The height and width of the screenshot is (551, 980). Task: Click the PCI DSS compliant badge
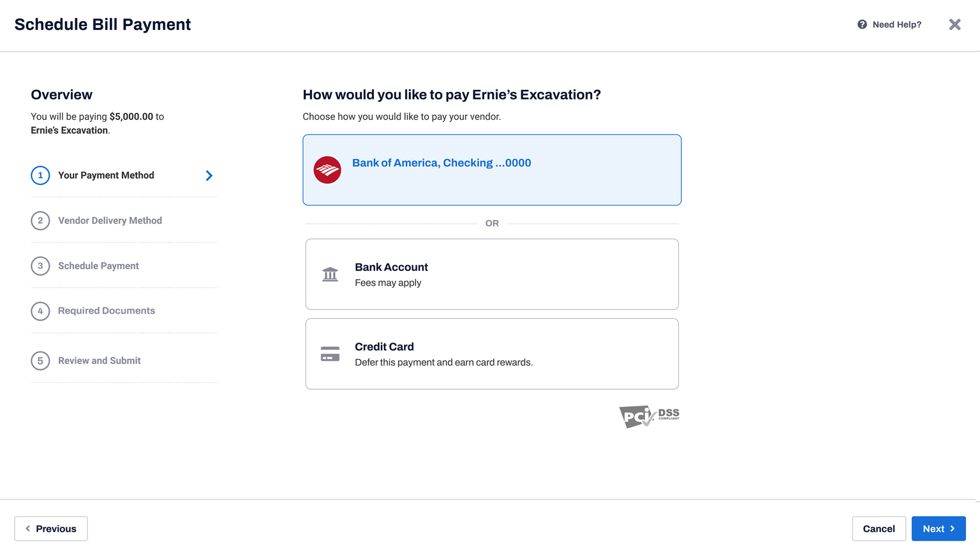coord(649,416)
